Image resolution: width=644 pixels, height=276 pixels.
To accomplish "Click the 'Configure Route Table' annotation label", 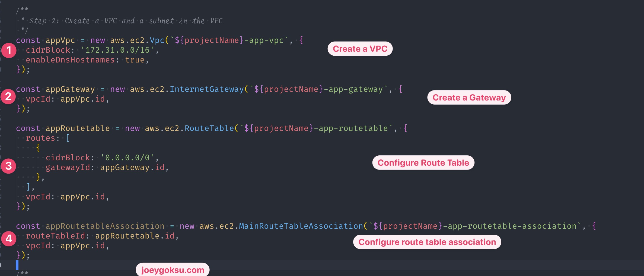I will [x=423, y=162].
